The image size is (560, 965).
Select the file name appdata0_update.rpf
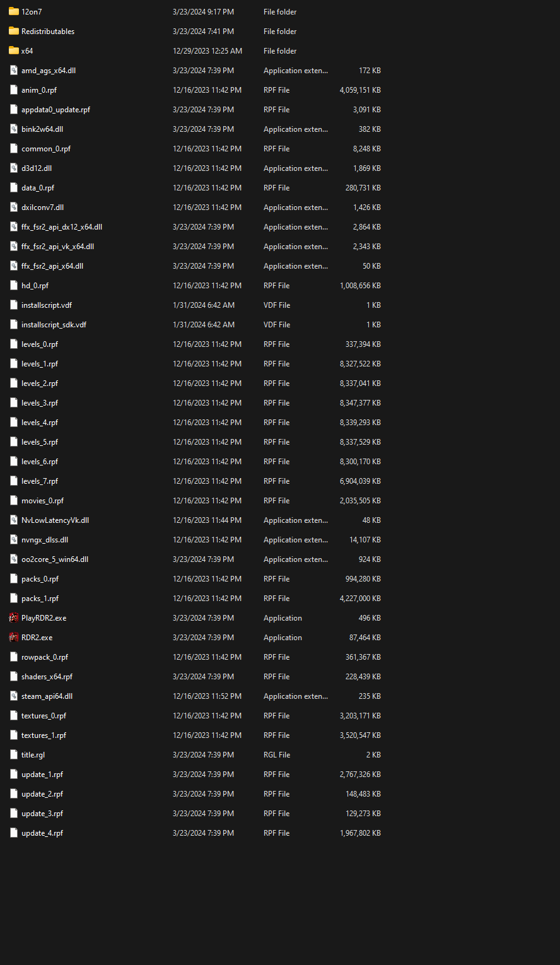tap(55, 110)
